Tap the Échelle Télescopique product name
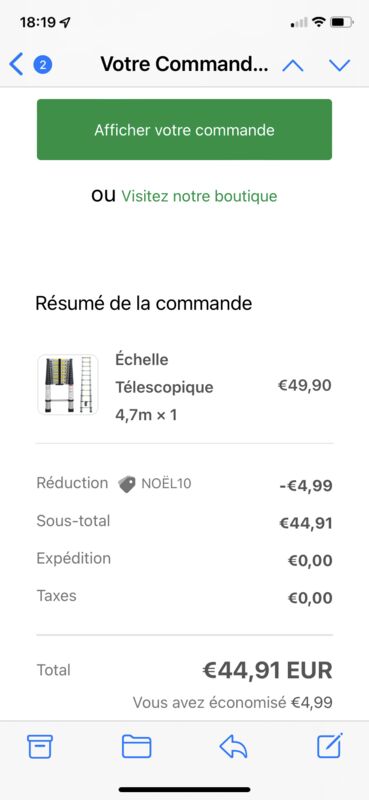 click(x=164, y=373)
